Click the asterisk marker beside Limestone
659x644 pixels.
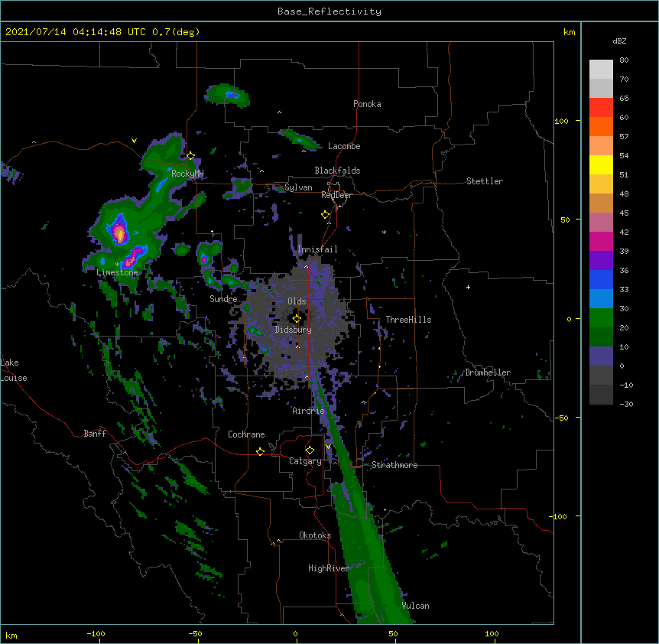pyautogui.click(x=117, y=265)
